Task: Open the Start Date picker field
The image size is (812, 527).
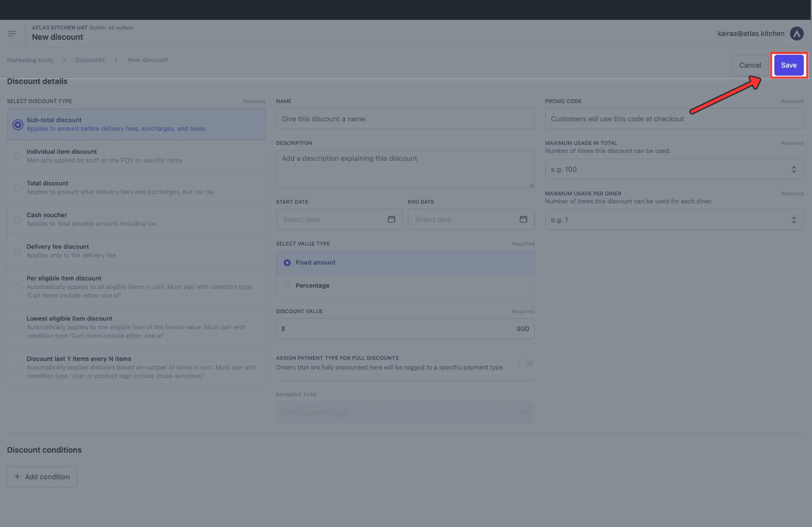Action: [x=333, y=219]
